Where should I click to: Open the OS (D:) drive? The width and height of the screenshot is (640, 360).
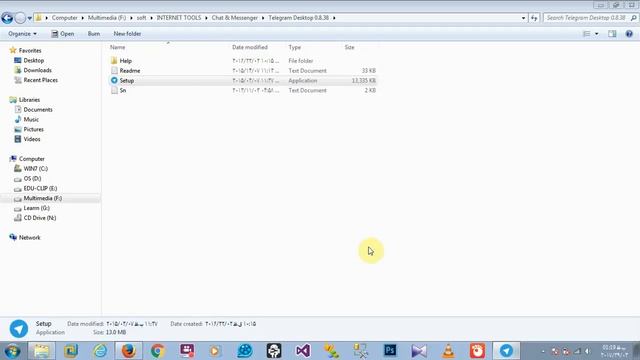click(x=32, y=178)
